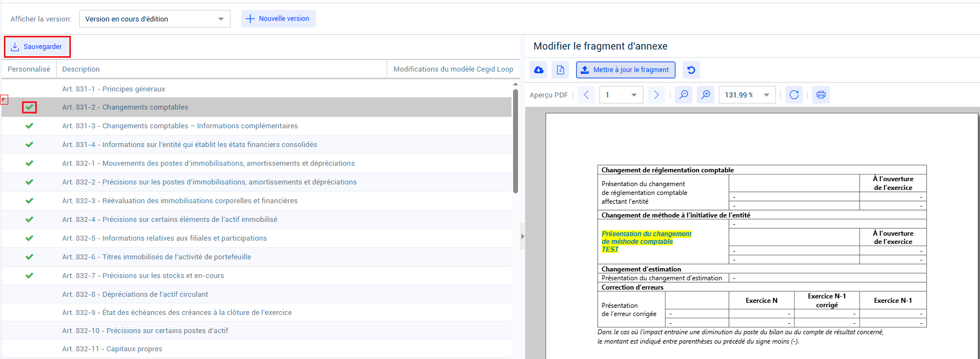
Task: Click the Description column header
Action: tap(222, 69)
